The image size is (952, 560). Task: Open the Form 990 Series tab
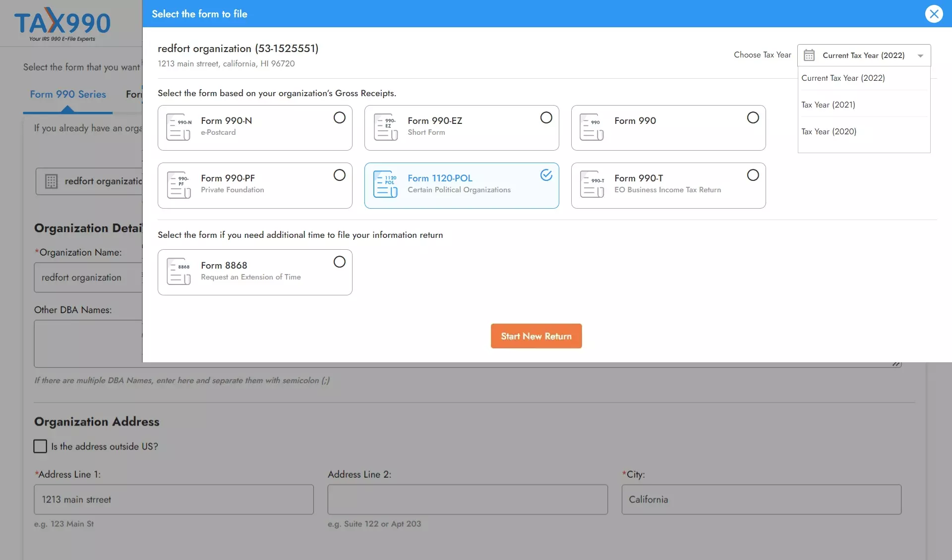68,94
